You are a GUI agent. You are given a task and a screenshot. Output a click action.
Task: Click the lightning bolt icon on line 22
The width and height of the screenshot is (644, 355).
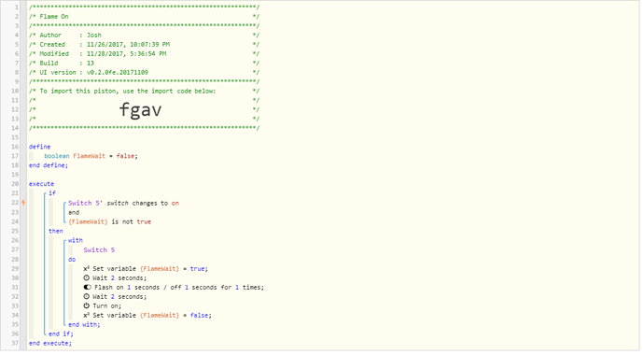[x=23, y=203]
